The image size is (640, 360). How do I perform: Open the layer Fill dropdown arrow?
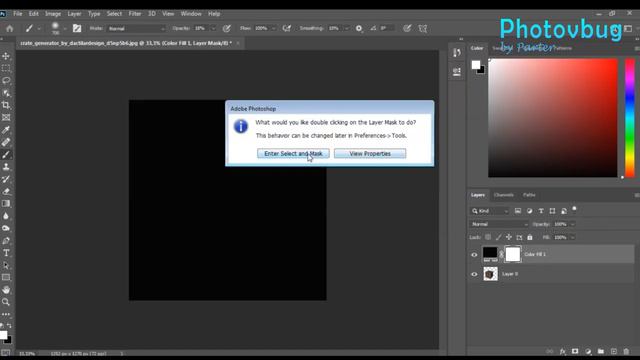tap(572, 237)
